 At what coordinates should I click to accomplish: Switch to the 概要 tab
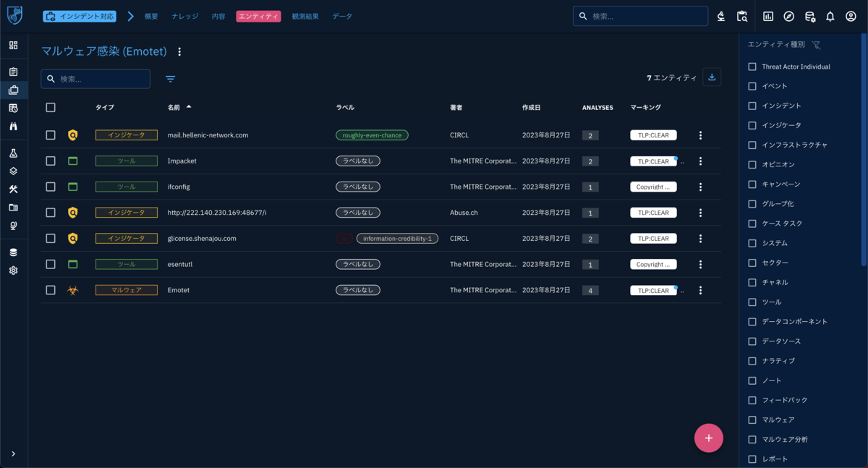point(151,16)
